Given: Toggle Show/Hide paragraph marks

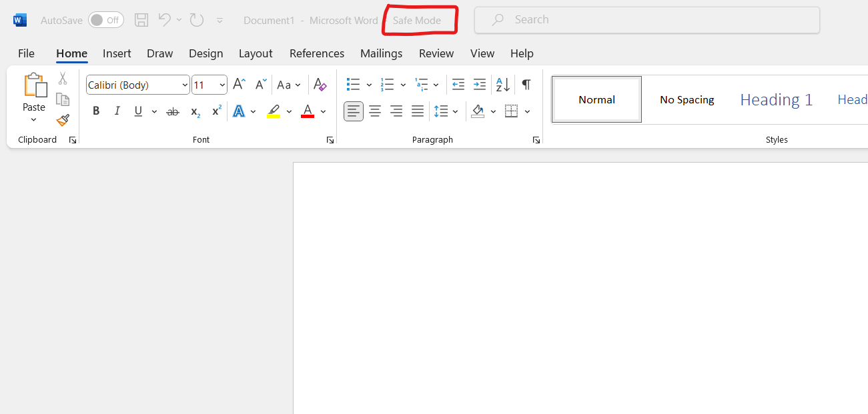Looking at the screenshot, I should coord(526,85).
